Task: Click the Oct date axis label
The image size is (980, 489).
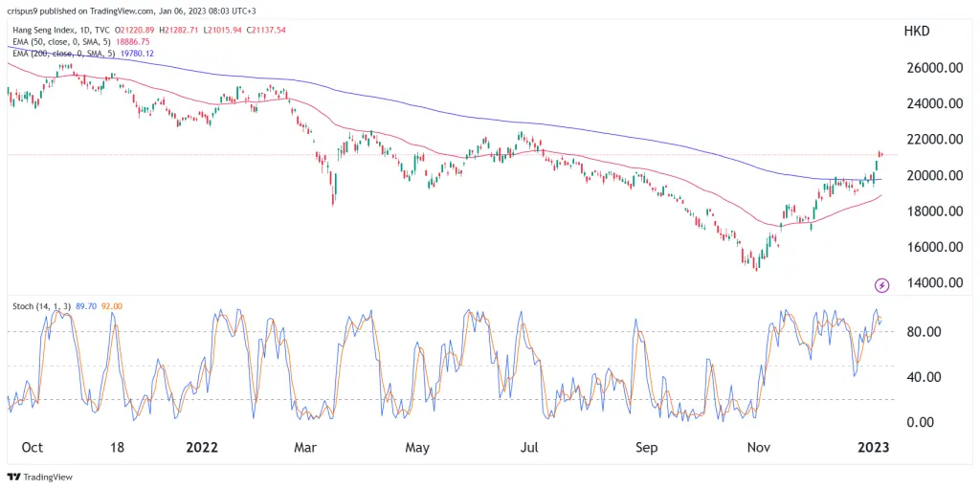Action: [x=32, y=448]
